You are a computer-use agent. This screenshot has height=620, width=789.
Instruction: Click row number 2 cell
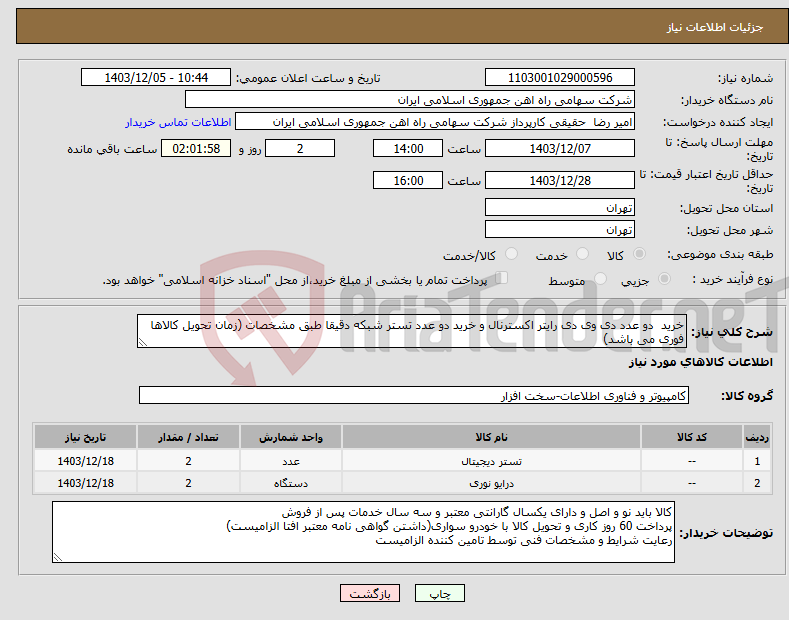click(x=757, y=483)
